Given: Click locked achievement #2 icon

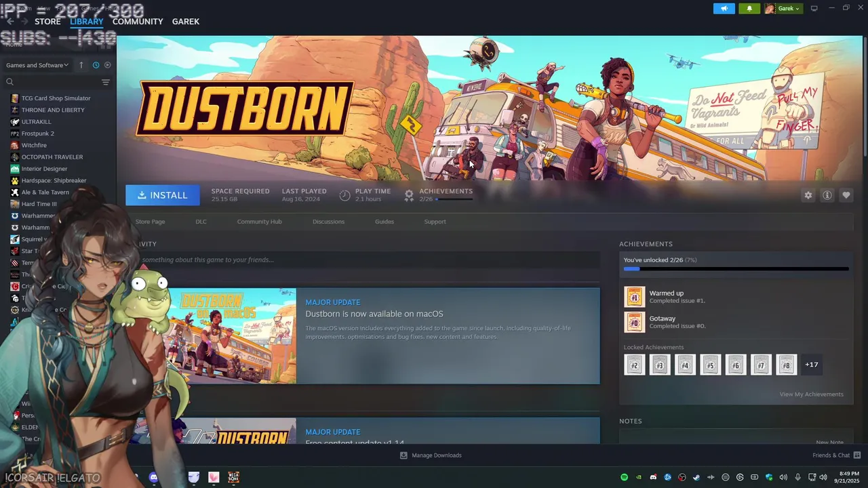Looking at the screenshot, I should point(634,365).
